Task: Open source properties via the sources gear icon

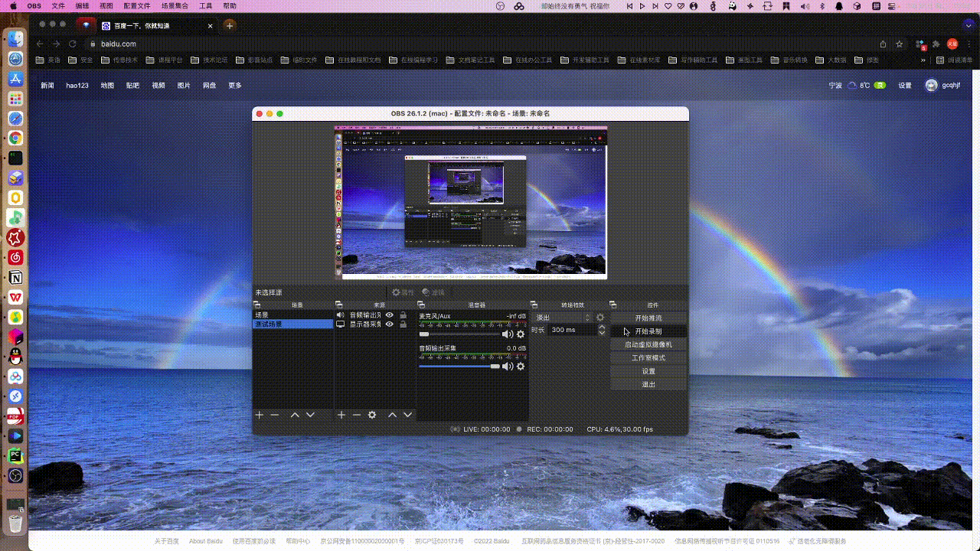Action: 372,415
